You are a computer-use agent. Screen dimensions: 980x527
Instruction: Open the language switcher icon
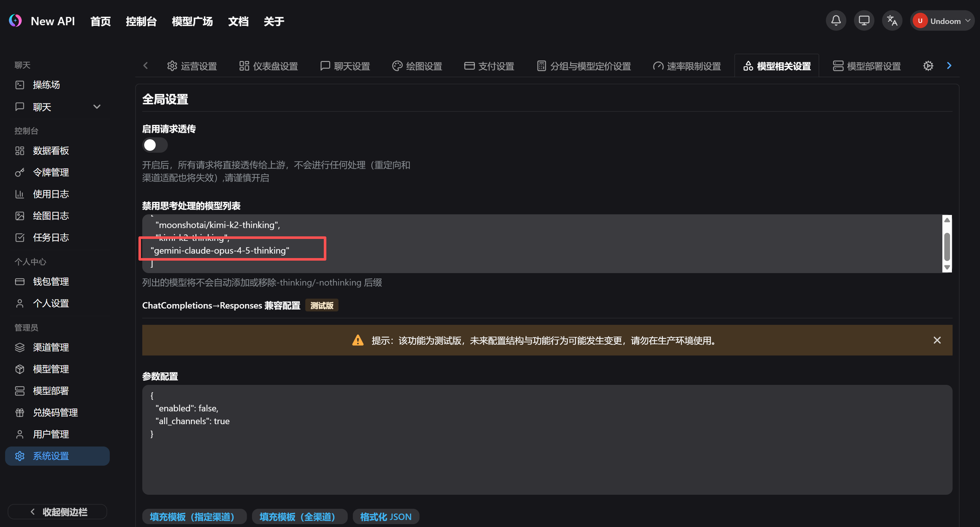tap(892, 20)
